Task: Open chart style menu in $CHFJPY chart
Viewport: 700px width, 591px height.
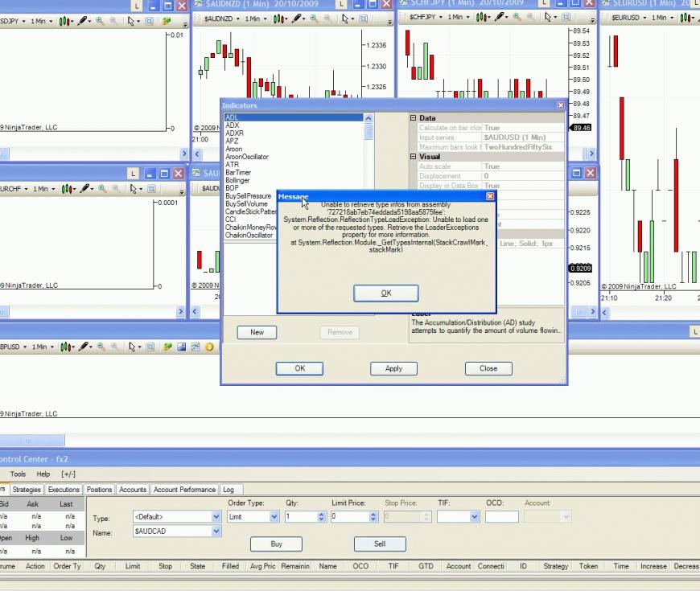Action: (x=483, y=17)
